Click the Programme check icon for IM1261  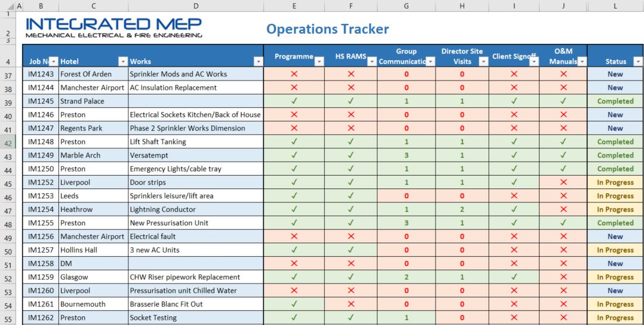pyautogui.click(x=294, y=305)
